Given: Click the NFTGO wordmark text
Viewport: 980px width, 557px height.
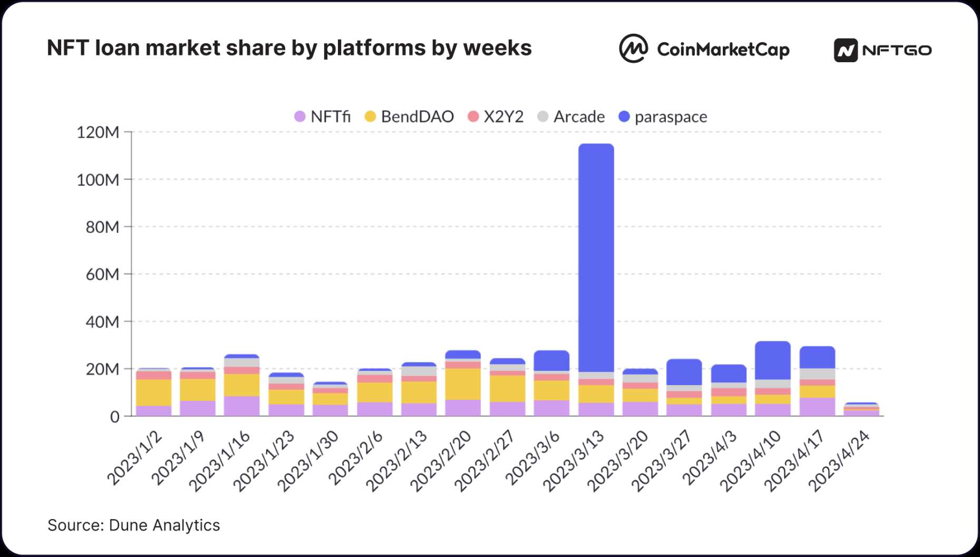Looking at the screenshot, I should click(897, 51).
